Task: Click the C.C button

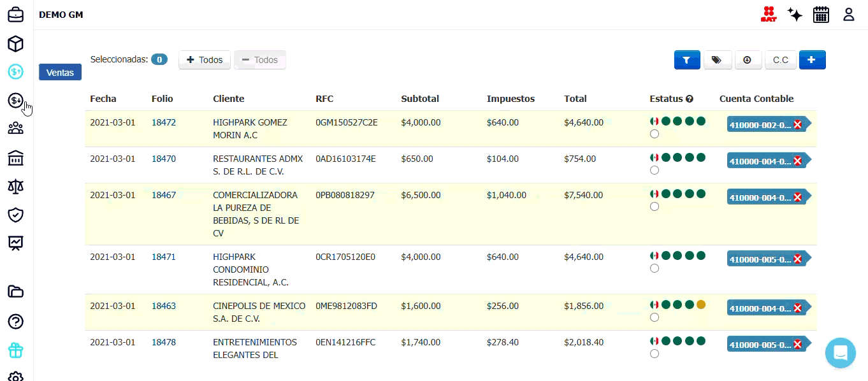Action: pyautogui.click(x=781, y=60)
